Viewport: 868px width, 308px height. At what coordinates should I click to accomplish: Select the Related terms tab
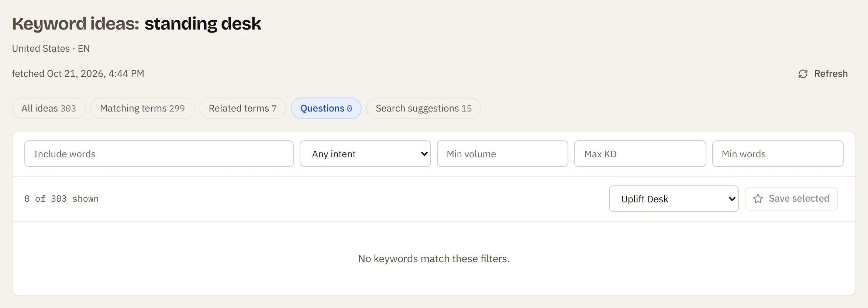coord(242,108)
